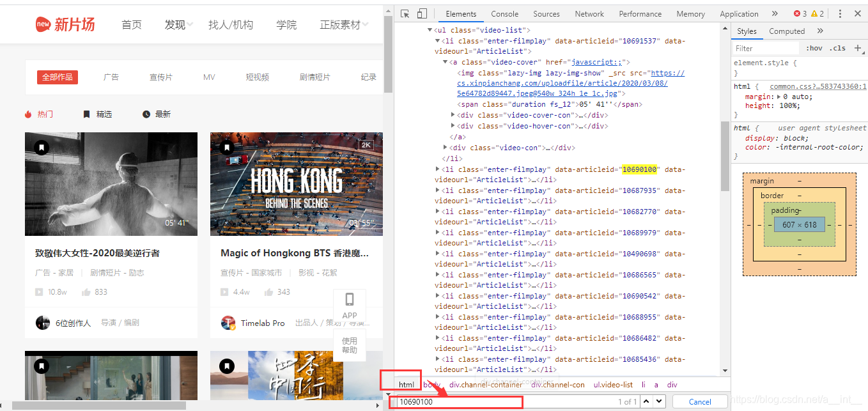Select the 宣传片 category filter
This screenshot has width=868, height=411.
pos(161,77)
